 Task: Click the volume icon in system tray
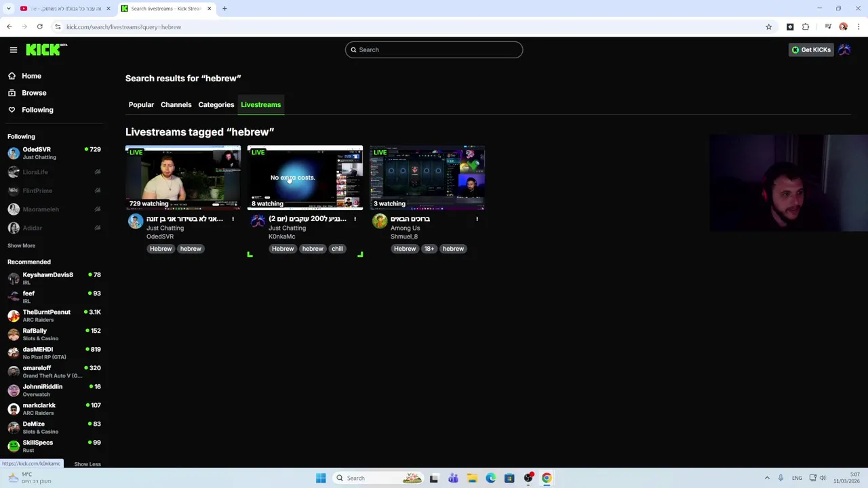tap(823, 478)
